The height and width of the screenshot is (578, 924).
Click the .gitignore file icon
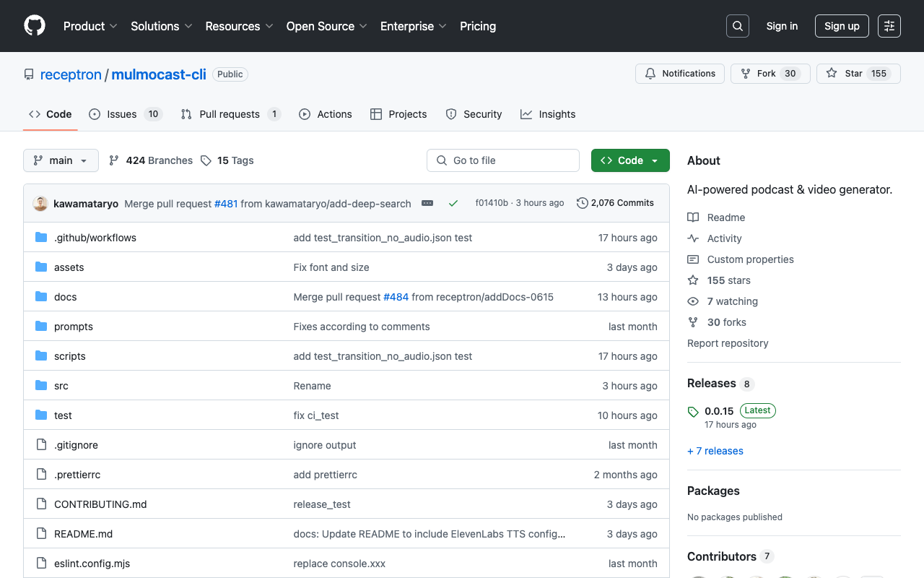(x=41, y=445)
